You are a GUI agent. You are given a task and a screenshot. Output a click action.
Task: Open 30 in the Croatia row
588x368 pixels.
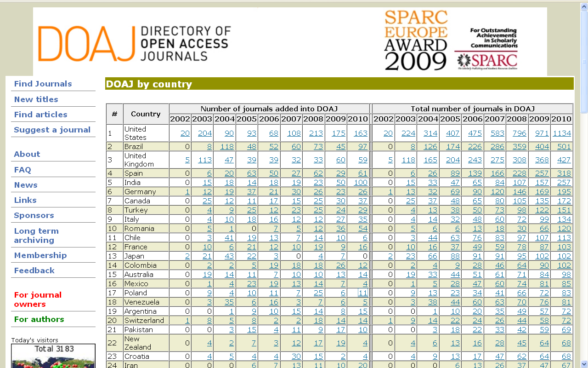pyautogui.click(x=296, y=356)
